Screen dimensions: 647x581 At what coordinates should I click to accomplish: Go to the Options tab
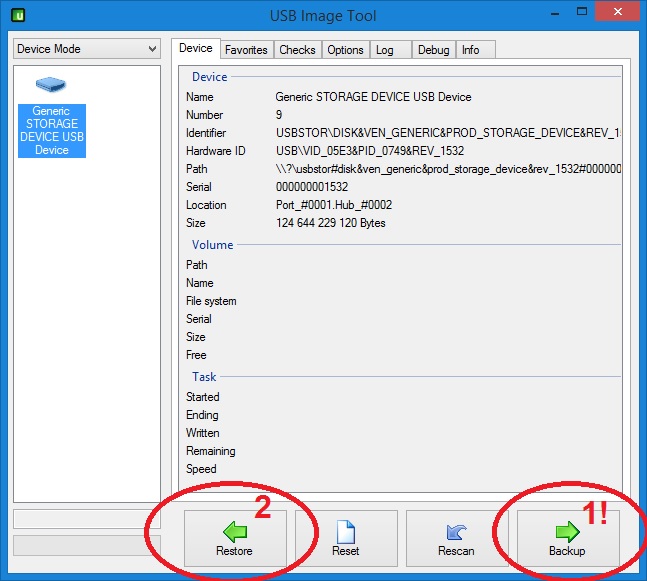pos(345,49)
